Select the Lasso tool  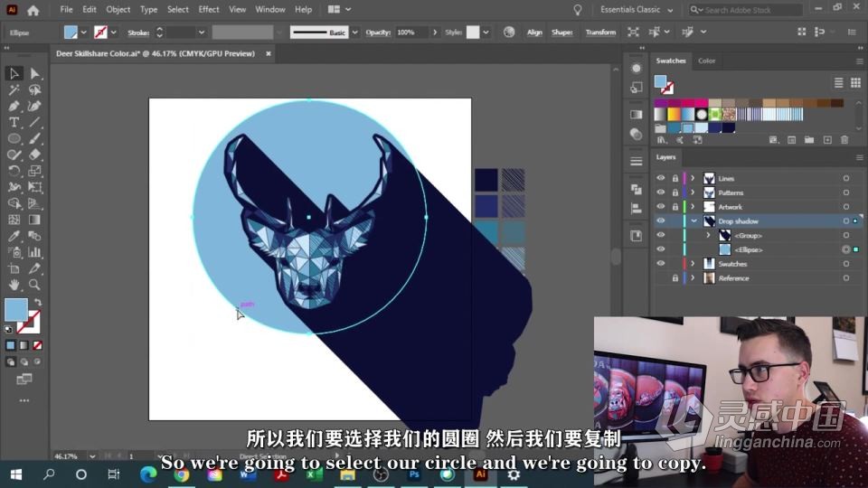click(34, 89)
